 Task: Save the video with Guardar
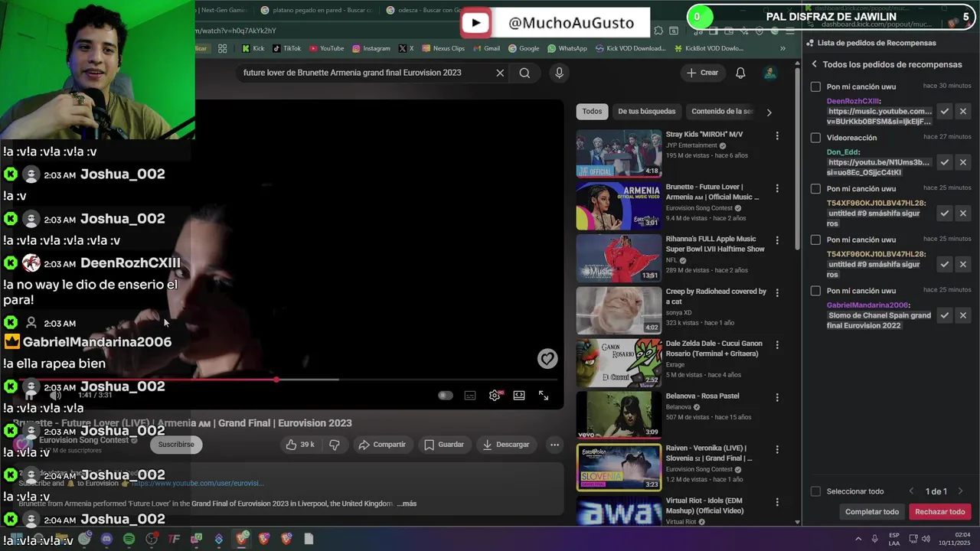444,445
